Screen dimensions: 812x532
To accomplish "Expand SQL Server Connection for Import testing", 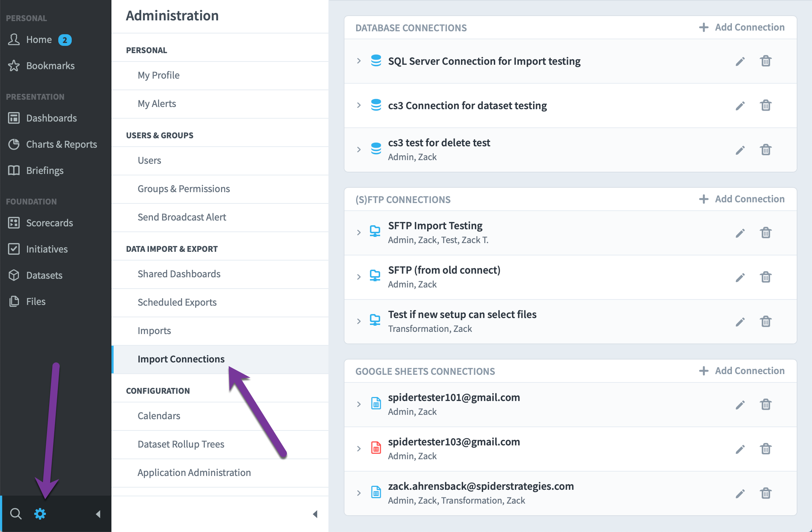I will (359, 61).
